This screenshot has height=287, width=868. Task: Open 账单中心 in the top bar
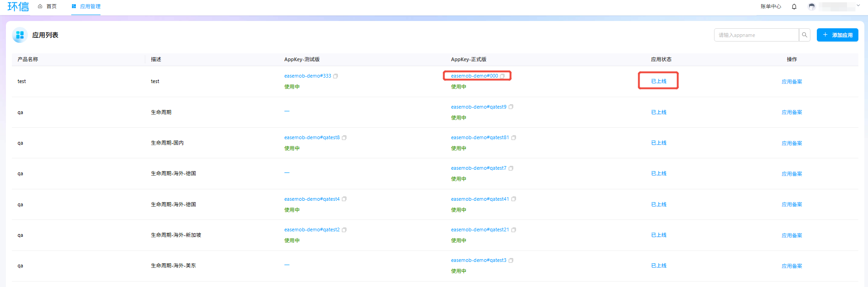pyautogui.click(x=771, y=6)
